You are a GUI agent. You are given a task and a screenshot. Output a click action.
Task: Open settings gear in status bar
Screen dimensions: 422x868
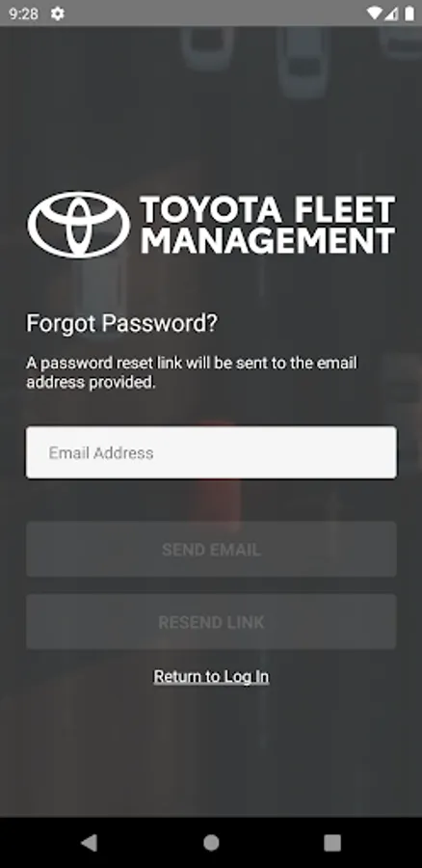tap(58, 14)
